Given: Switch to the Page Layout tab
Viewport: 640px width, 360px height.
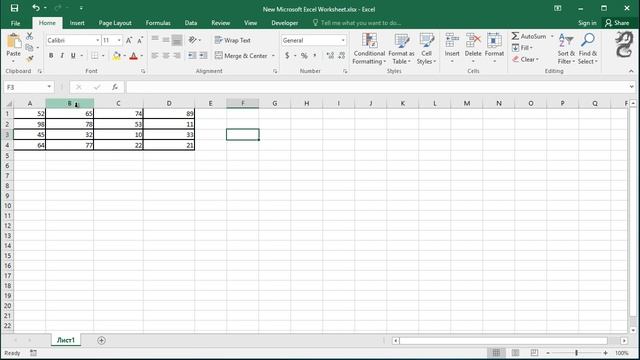Looking at the screenshot, I should [115, 23].
